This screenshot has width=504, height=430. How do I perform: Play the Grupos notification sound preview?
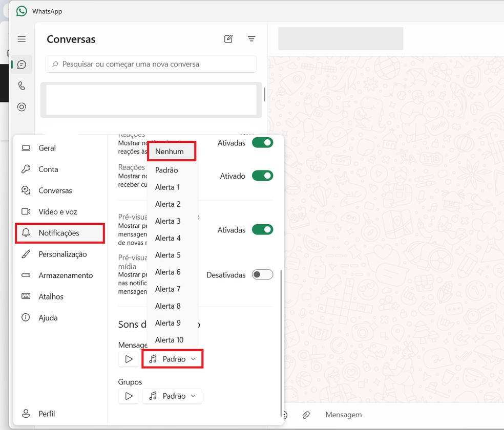(129, 396)
